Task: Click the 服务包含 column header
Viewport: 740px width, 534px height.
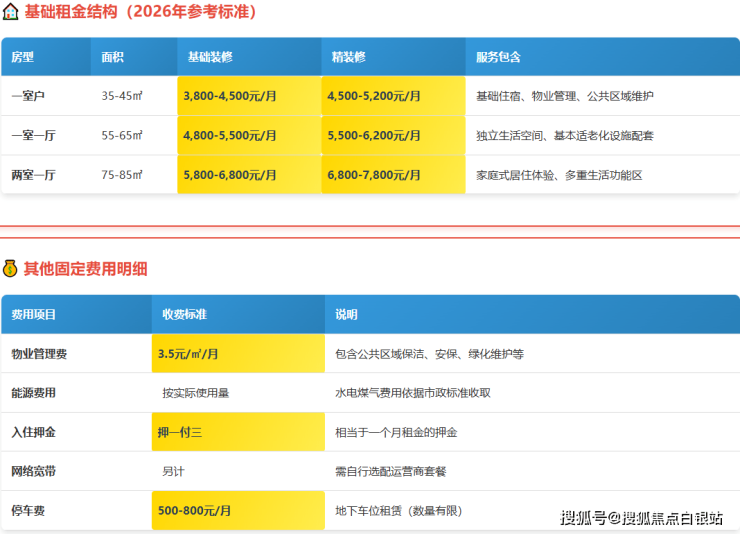Action: coord(498,58)
